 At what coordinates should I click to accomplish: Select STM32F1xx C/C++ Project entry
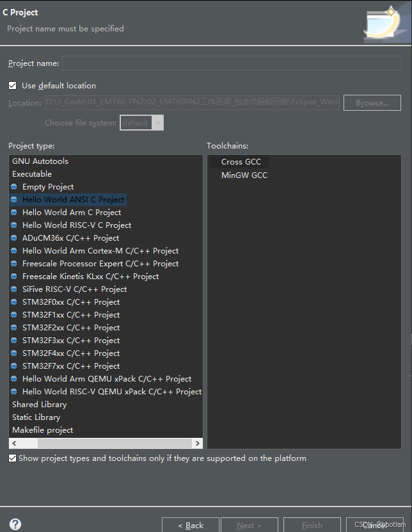pyautogui.click(x=71, y=315)
